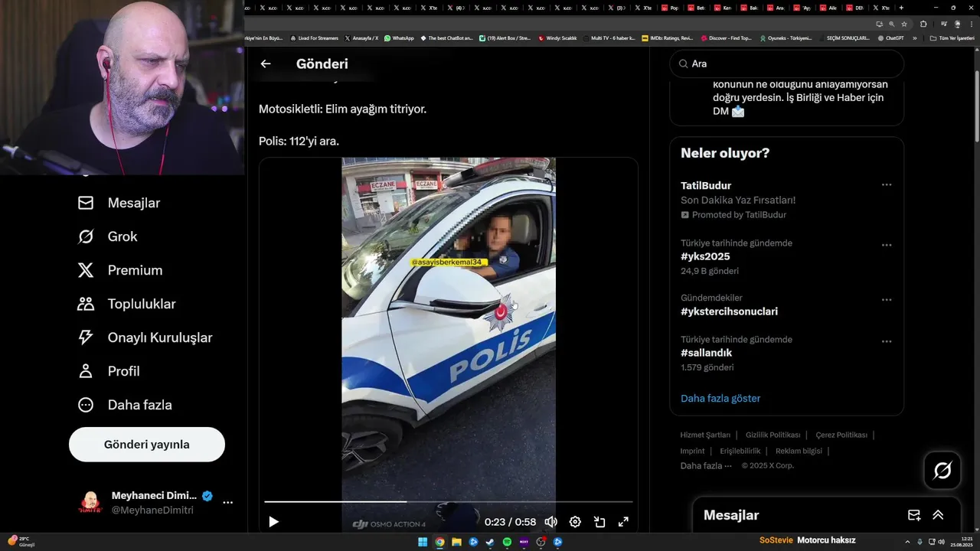Open the Imprint footer link

[692, 451]
